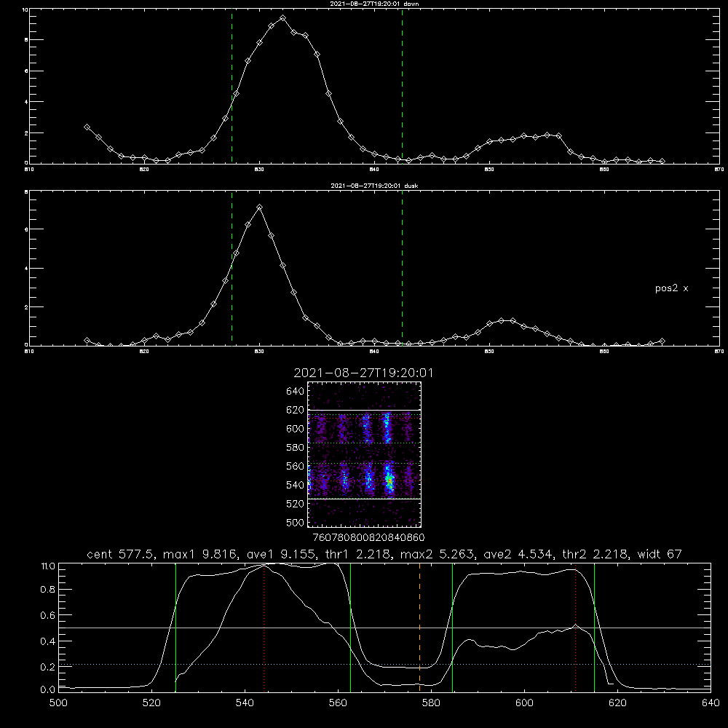The image size is (728, 728).
Task: Click the green vertical line near 563 in bottom plot
Action: (351, 628)
